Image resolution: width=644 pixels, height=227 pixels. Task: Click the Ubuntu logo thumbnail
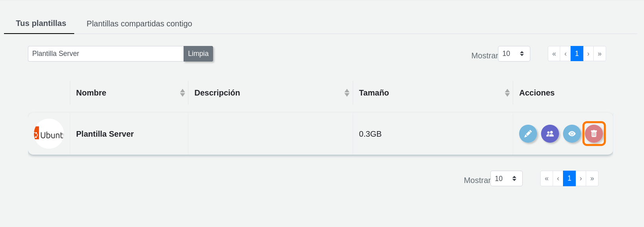point(49,134)
